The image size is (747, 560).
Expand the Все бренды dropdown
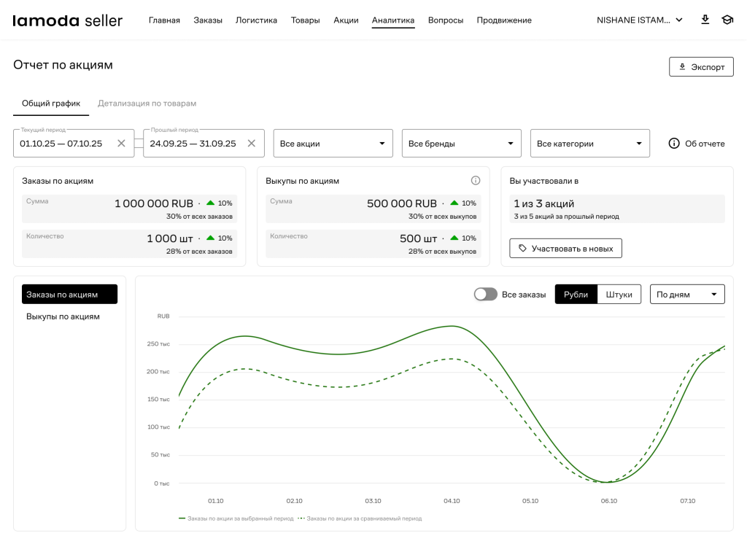click(461, 144)
